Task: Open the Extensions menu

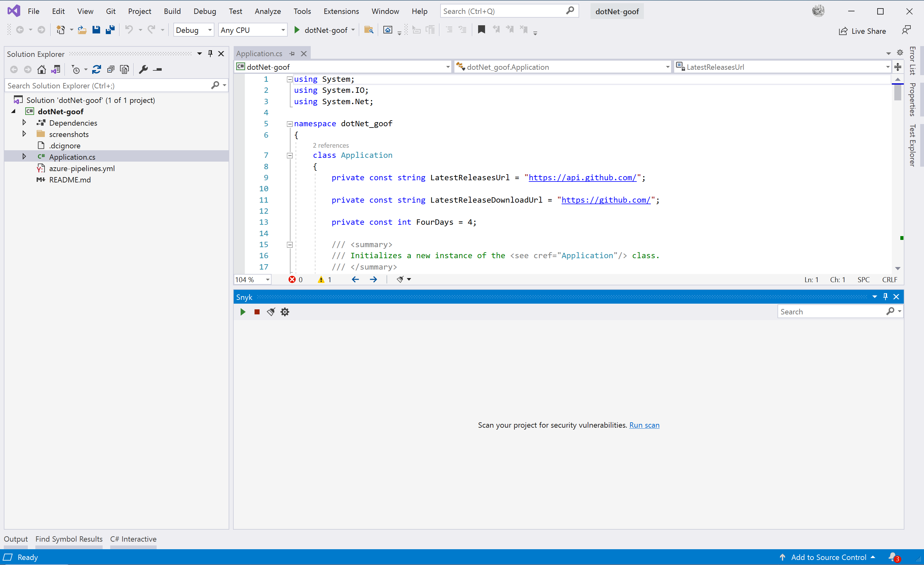Action: click(x=341, y=11)
